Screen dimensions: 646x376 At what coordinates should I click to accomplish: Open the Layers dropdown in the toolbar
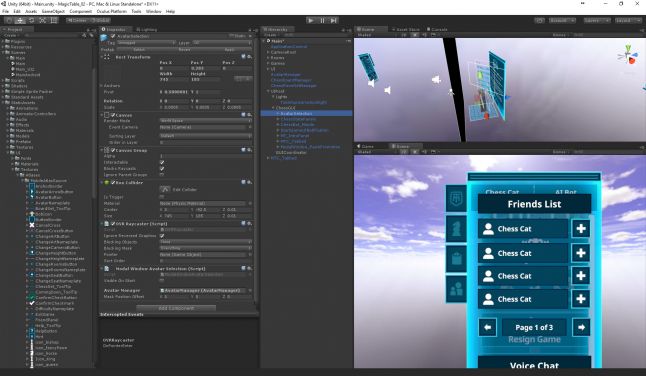596,20
